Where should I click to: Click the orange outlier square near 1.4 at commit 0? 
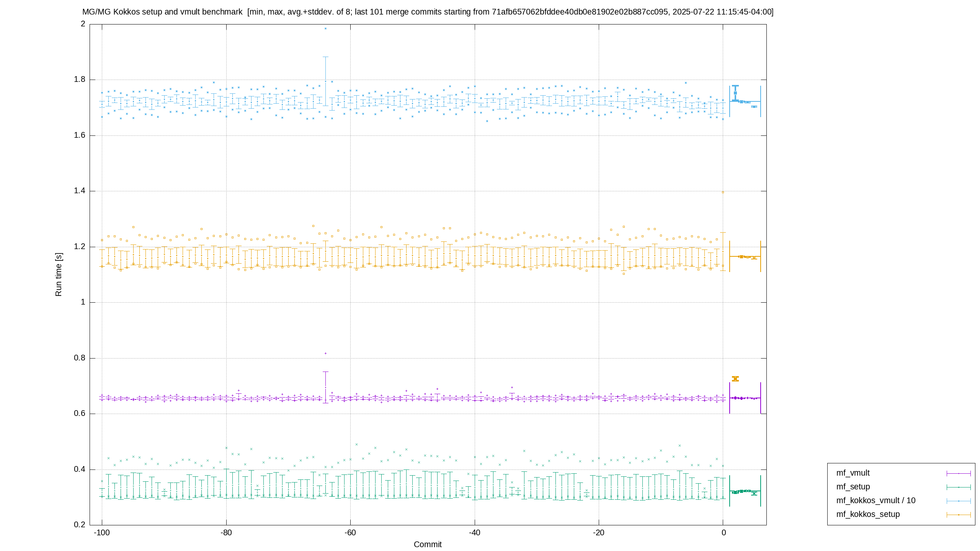tap(723, 192)
